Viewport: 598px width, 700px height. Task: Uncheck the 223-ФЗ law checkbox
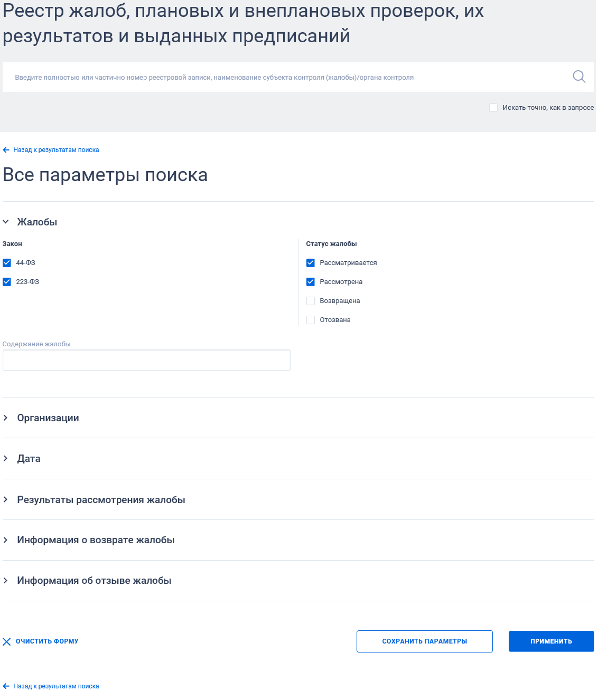point(7,282)
